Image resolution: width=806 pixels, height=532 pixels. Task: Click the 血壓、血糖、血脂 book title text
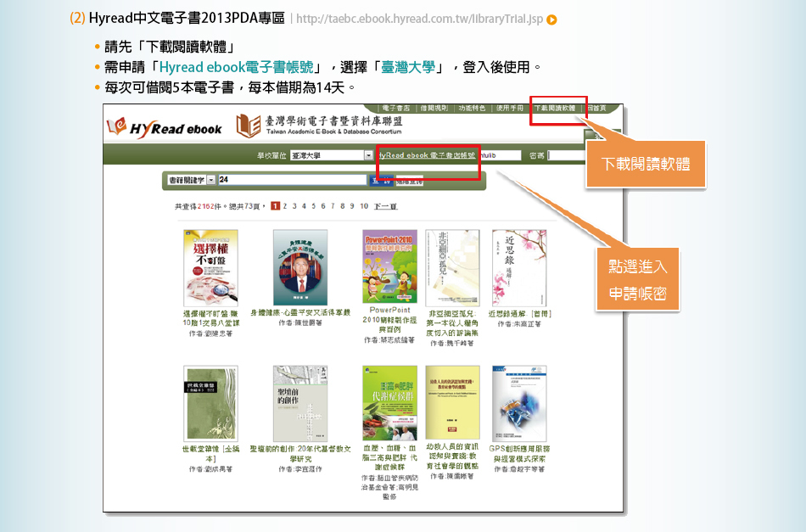point(389,457)
